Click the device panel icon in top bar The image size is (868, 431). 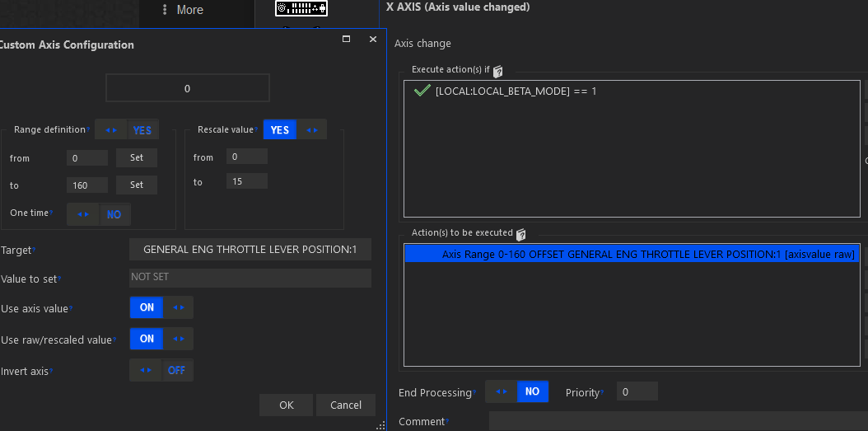[301, 9]
